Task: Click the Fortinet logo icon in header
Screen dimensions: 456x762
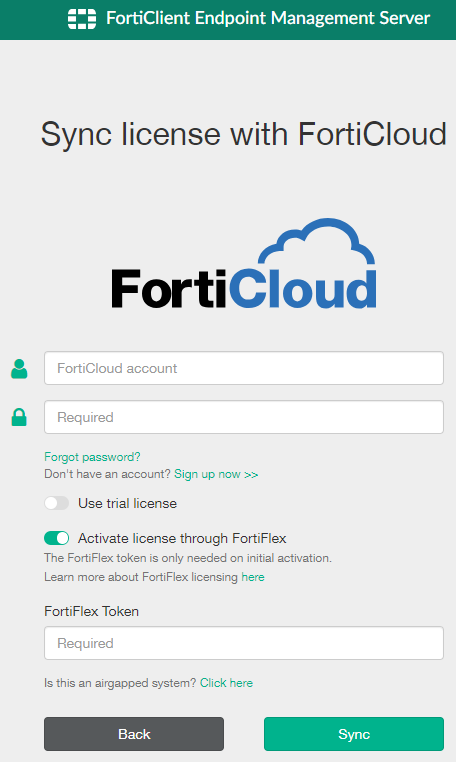Action: click(82, 18)
